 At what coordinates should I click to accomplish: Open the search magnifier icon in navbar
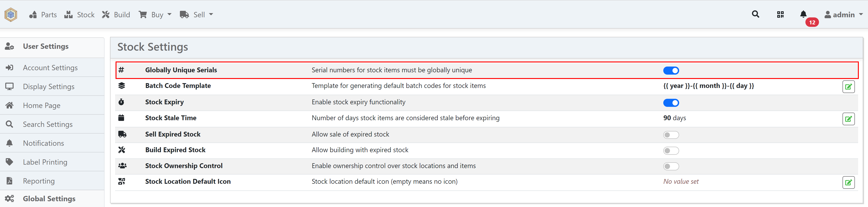point(755,14)
